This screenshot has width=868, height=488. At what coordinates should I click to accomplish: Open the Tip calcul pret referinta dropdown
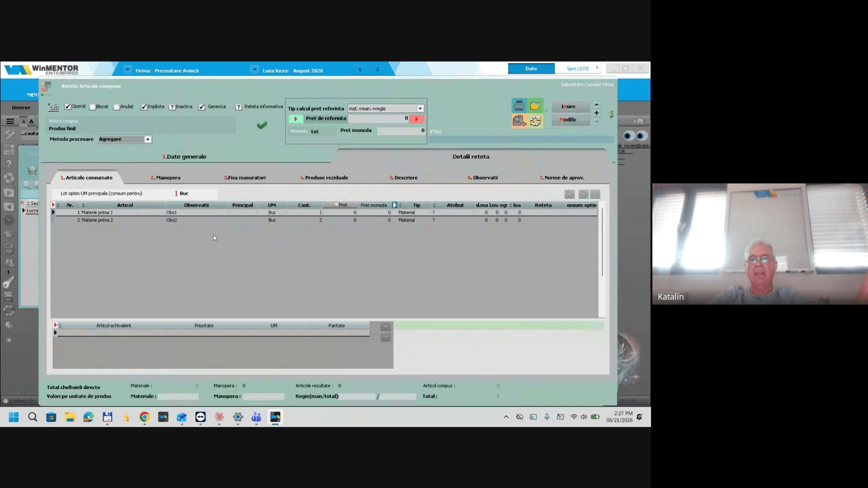tap(420, 108)
